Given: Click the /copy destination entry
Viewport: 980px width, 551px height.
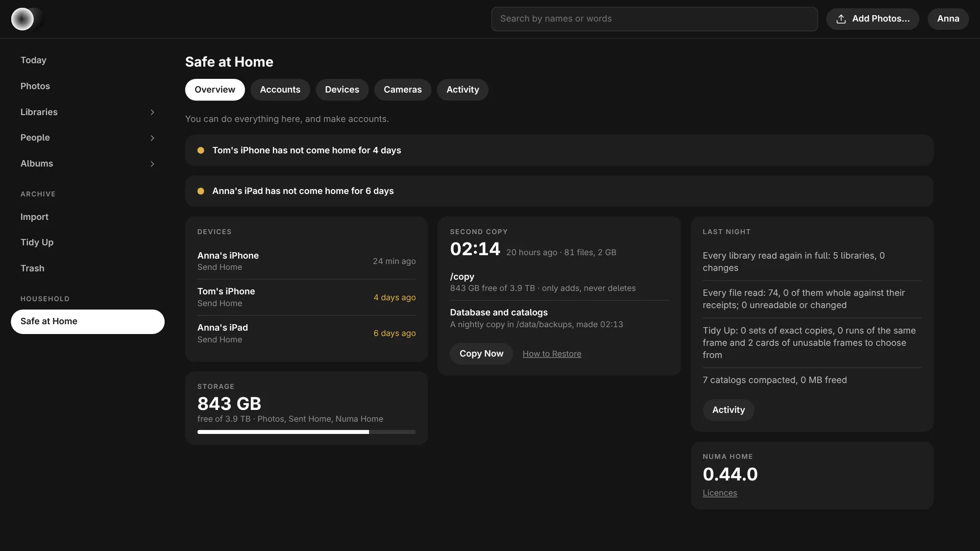Looking at the screenshot, I should (559, 282).
